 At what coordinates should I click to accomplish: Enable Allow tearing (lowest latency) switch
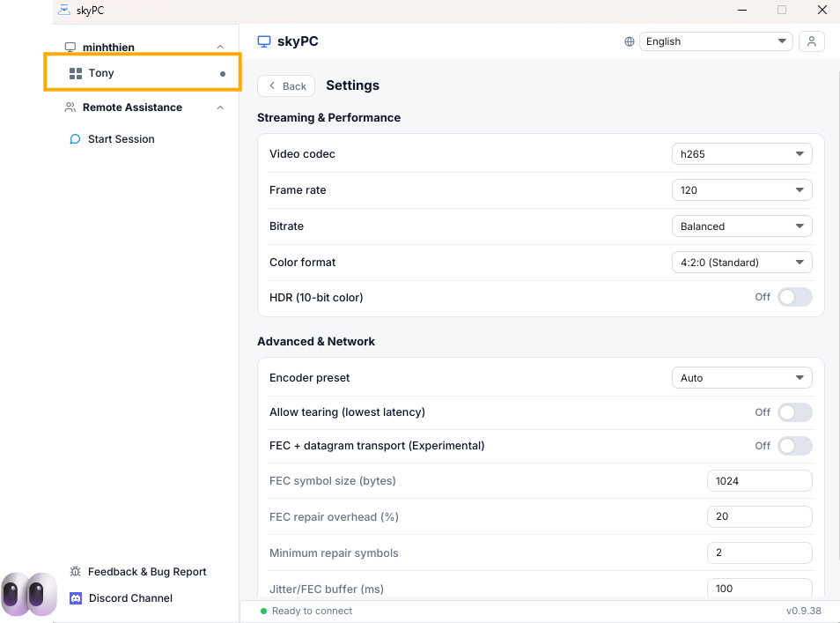795,412
